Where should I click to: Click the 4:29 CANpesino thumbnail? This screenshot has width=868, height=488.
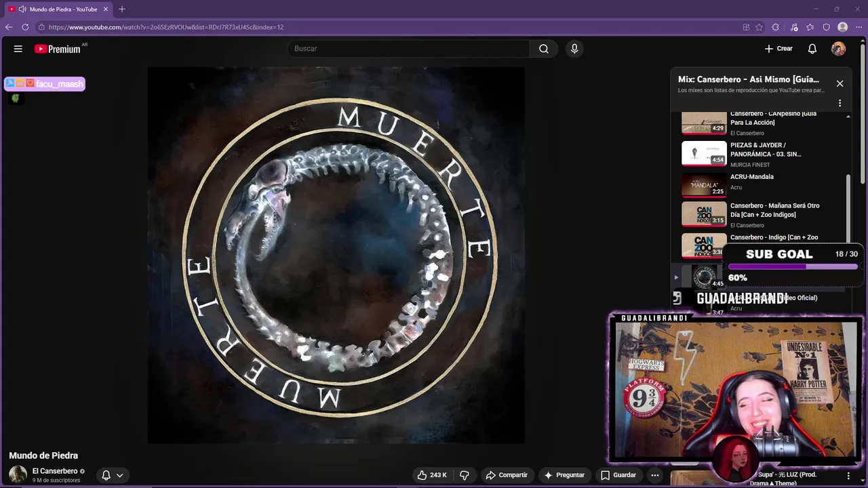point(704,123)
